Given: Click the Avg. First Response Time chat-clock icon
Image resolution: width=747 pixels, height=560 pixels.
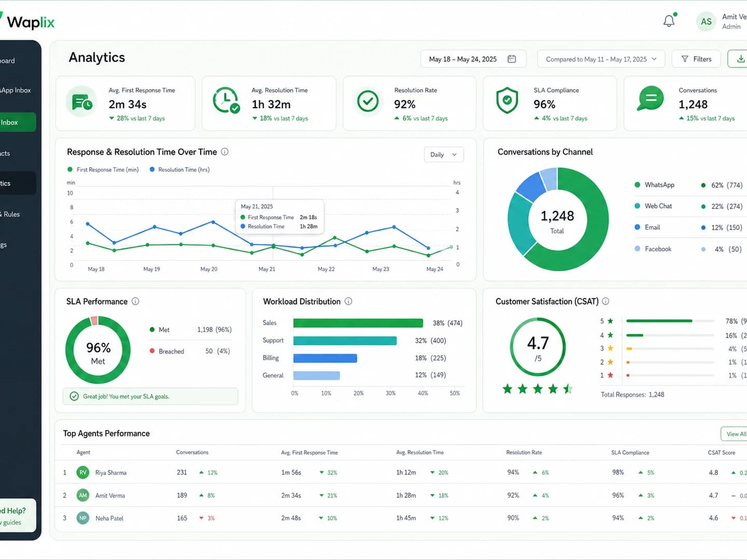Looking at the screenshot, I should click(x=82, y=102).
